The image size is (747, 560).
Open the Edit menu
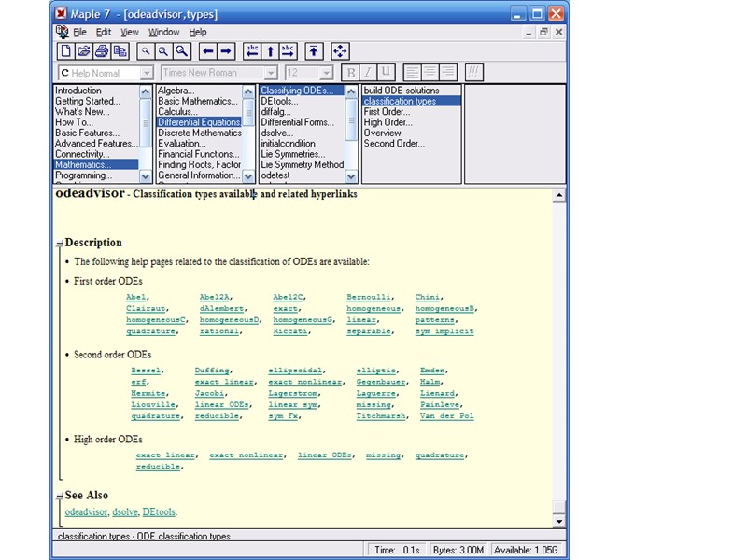(x=104, y=32)
